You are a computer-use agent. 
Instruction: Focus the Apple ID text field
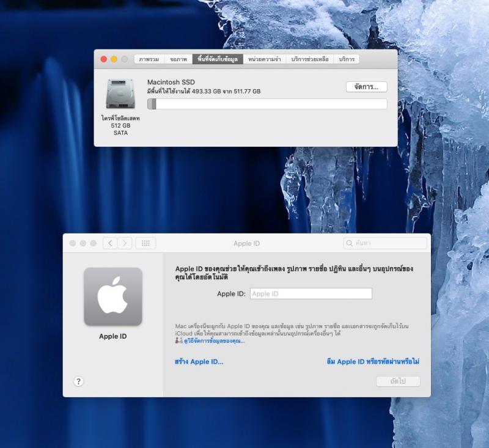[311, 294]
